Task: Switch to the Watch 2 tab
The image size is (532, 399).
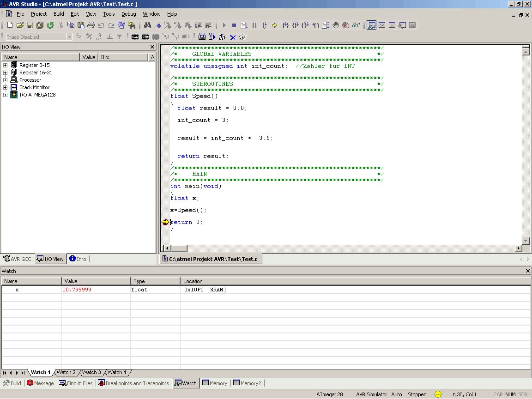Action: [66, 372]
